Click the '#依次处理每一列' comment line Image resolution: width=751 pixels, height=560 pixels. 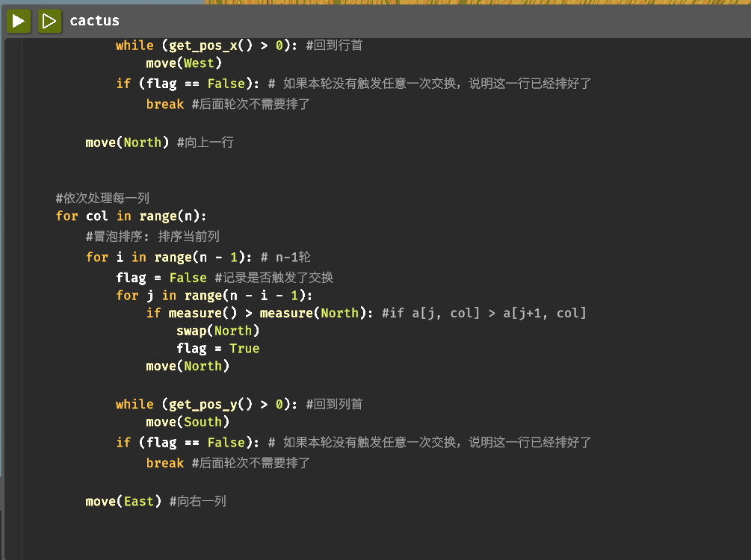(102, 198)
